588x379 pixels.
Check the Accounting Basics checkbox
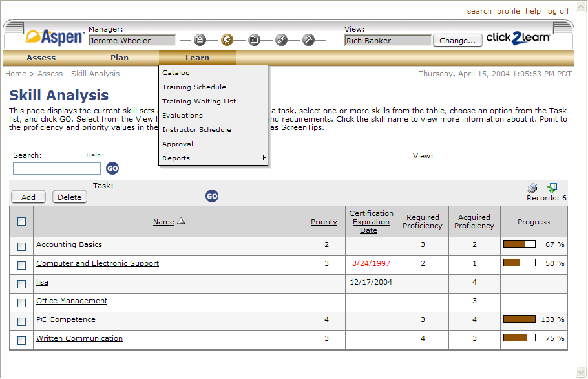[x=22, y=246]
